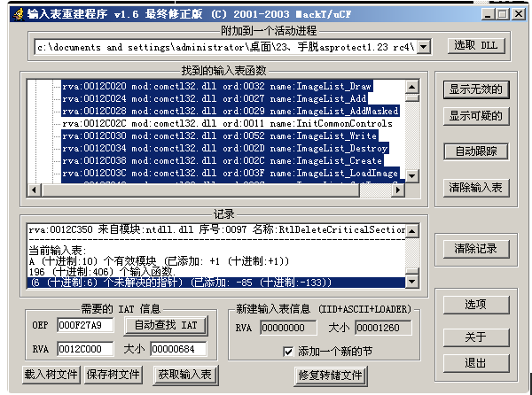The width and height of the screenshot is (532, 395).
Task: Select the ImageList_Create import row
Action: 223,160
